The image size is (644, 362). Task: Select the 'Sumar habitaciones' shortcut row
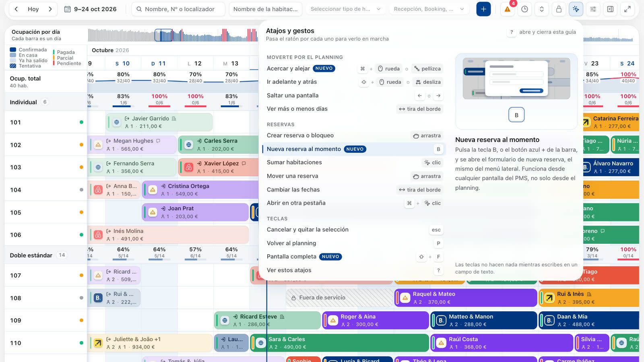pos(354,162)
